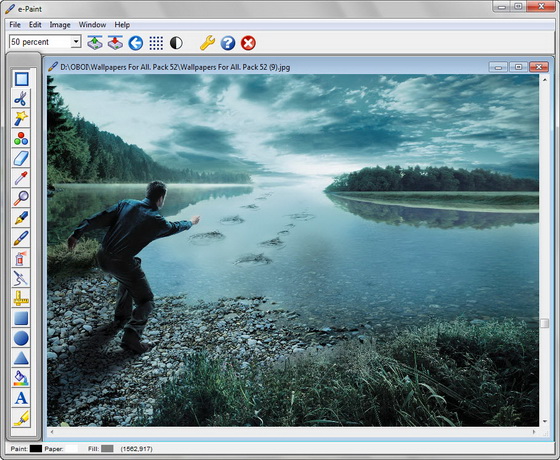Image resolution: width=560 pixels, height=460 pixels.
Task: Click the black Paint color swatch
Action: coord(36,449)
